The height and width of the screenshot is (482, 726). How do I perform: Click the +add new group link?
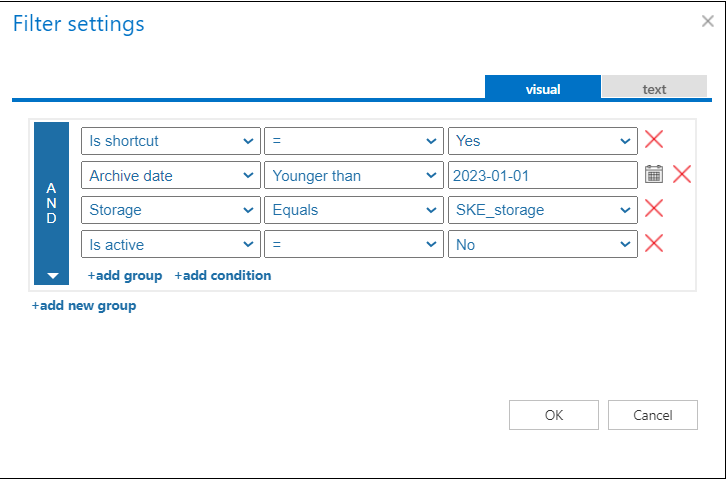tap(84, 305)
